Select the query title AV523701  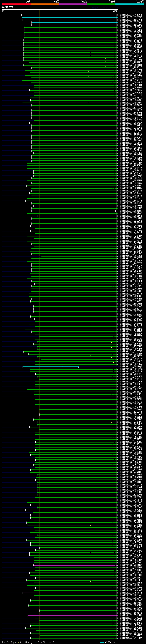point(8,8)
